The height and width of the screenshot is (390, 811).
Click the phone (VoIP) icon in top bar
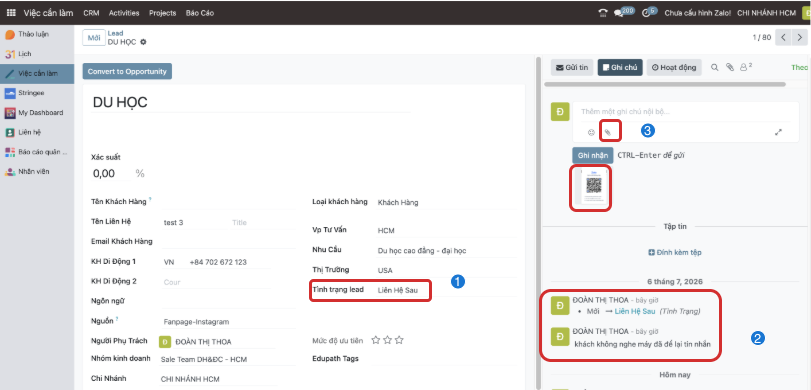point(603,13)
